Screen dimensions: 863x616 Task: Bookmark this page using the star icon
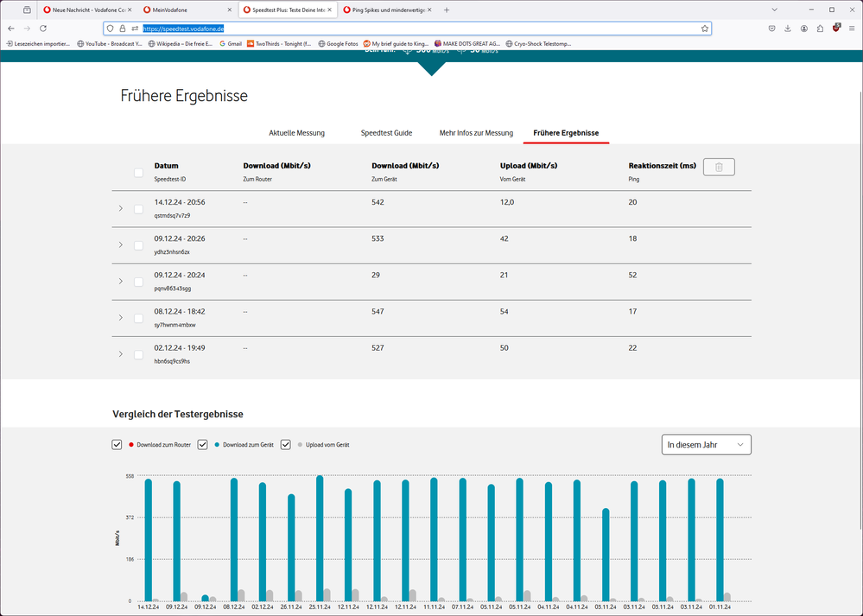(x=705, y=29)
